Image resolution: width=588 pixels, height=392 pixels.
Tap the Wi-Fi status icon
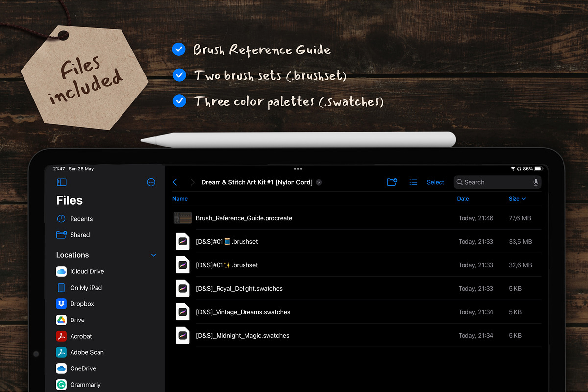click(x=513, y=169)
